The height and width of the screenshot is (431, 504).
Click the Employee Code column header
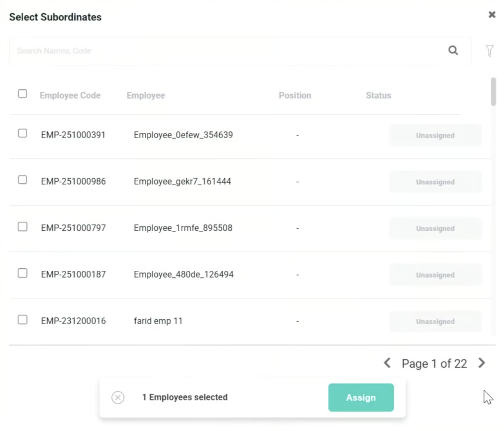click(70, 95)
